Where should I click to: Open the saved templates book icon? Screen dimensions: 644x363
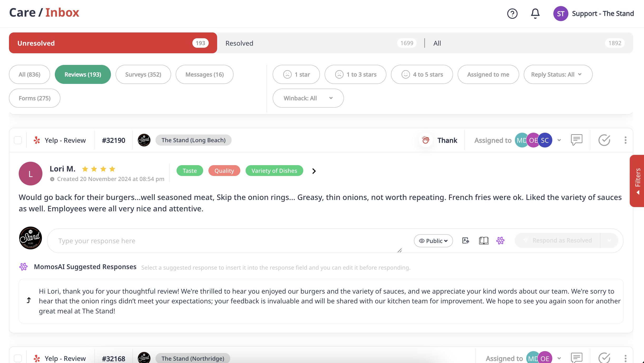484,241
